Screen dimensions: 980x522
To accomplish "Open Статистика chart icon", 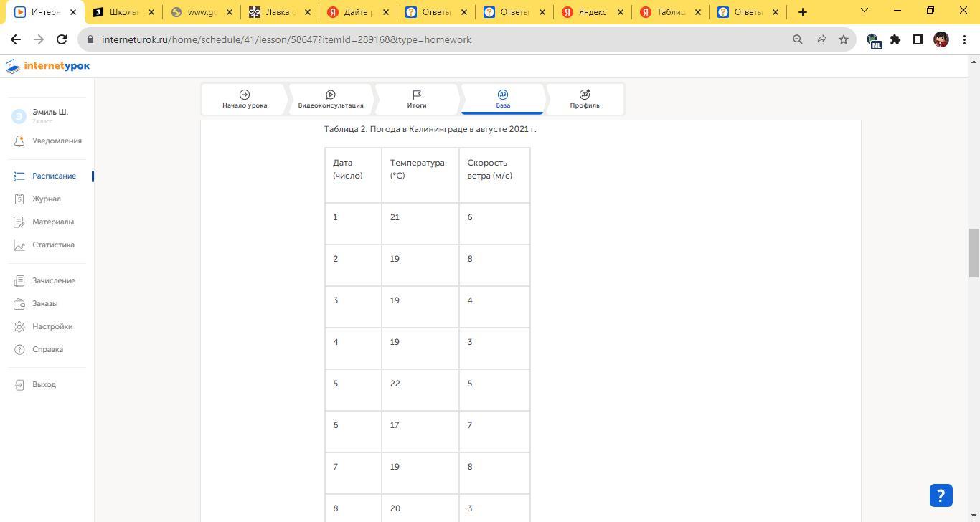I will coord(19,245).
